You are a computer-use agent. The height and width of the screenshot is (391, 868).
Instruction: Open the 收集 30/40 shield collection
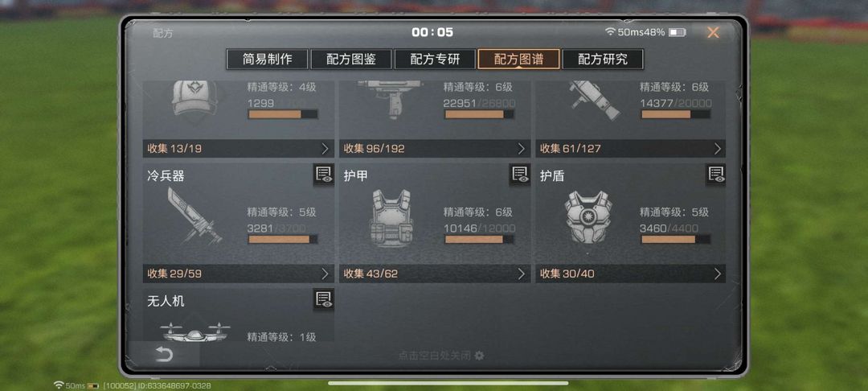click(x=631, y=274)
